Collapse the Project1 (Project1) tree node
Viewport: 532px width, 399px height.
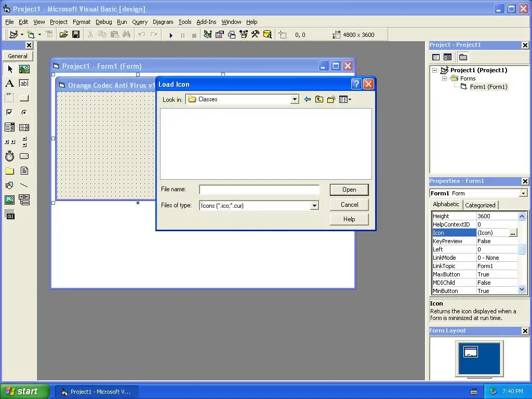pyautogui.click(x=435, y=70)
